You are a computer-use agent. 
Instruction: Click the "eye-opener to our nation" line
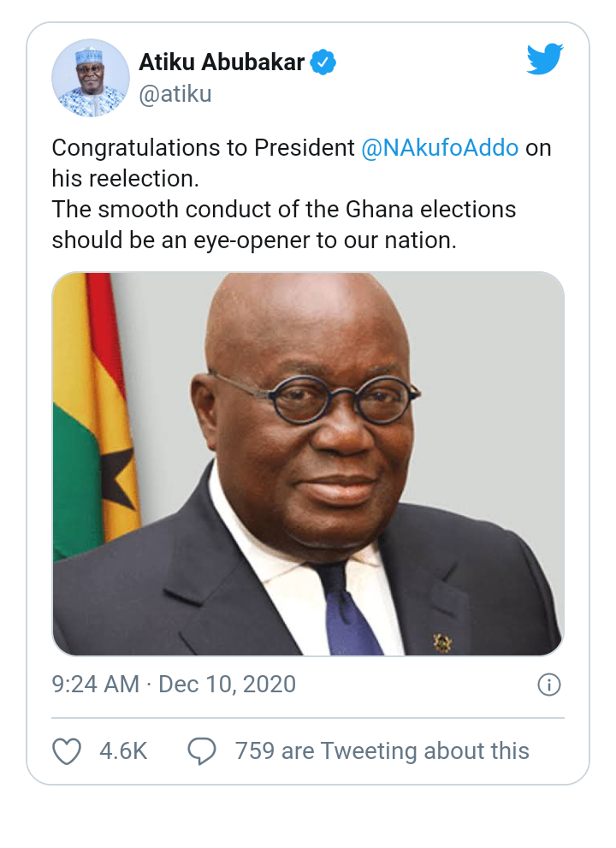(254, 240)
